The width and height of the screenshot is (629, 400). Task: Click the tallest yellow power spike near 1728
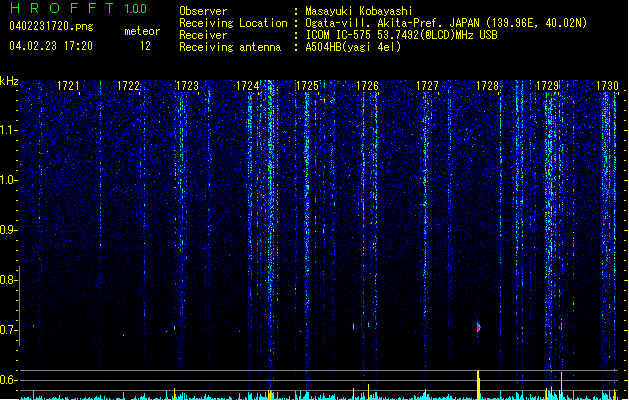pyautogui.click(x=478, y=385)
